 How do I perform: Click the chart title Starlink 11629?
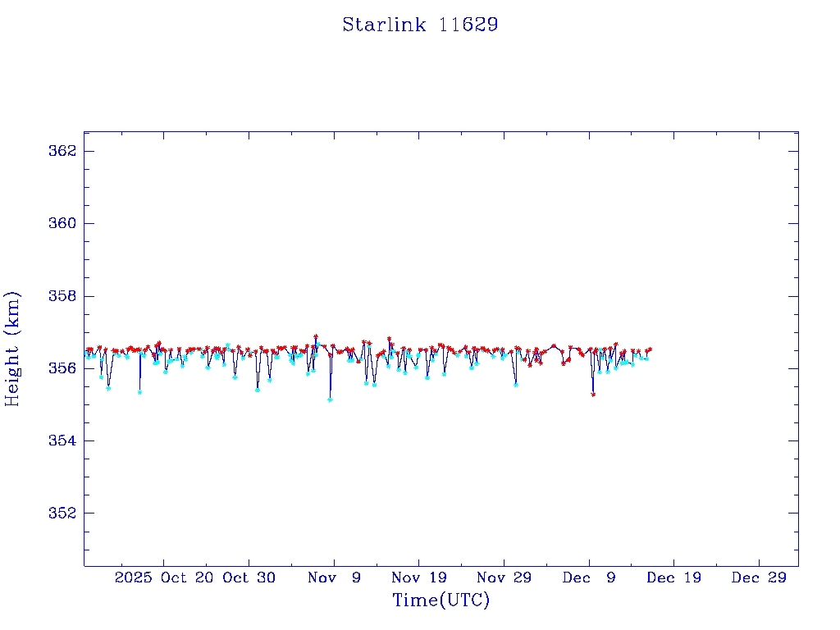pos(420,25)
